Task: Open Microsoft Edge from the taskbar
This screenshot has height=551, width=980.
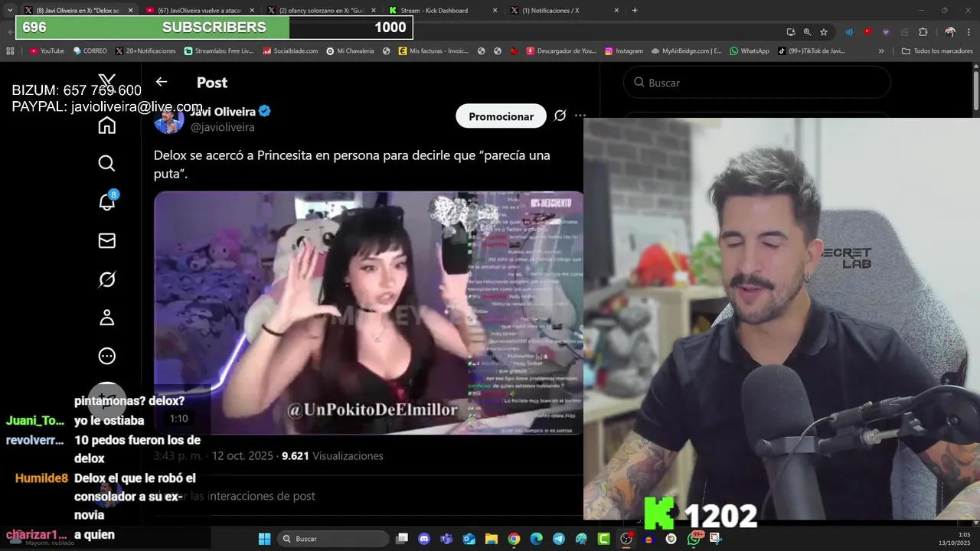Action: point(537,539)
